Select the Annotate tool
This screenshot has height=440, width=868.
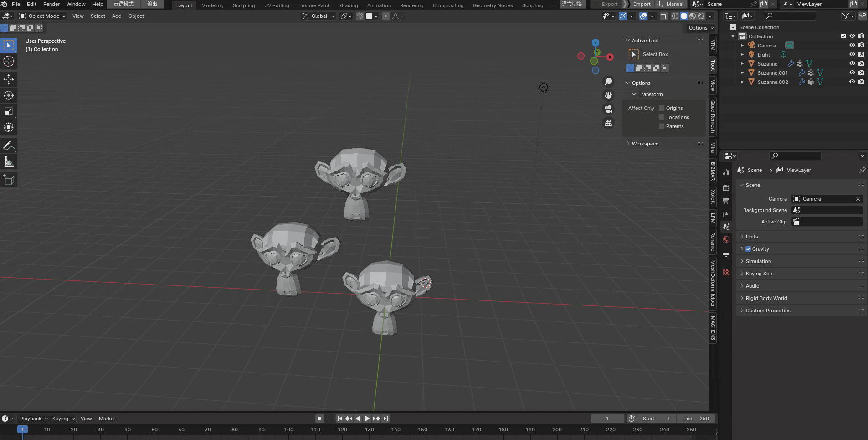pyautogui.click(x=9, y=146)
